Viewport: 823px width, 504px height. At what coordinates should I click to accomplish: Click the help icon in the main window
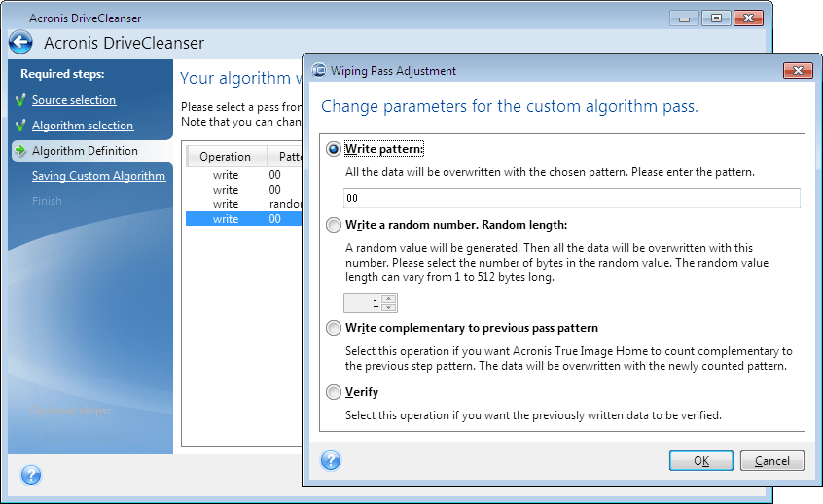point(31,475)
